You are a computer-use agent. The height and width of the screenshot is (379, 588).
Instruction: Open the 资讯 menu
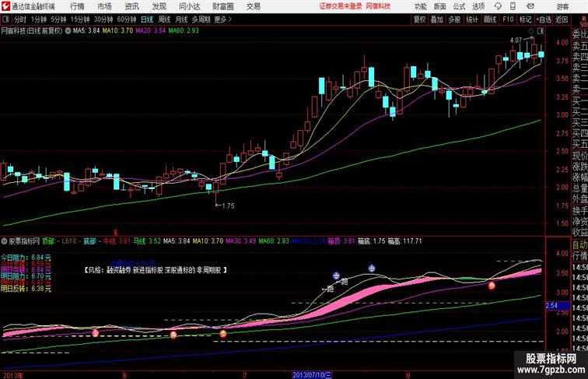click(131, 6)
